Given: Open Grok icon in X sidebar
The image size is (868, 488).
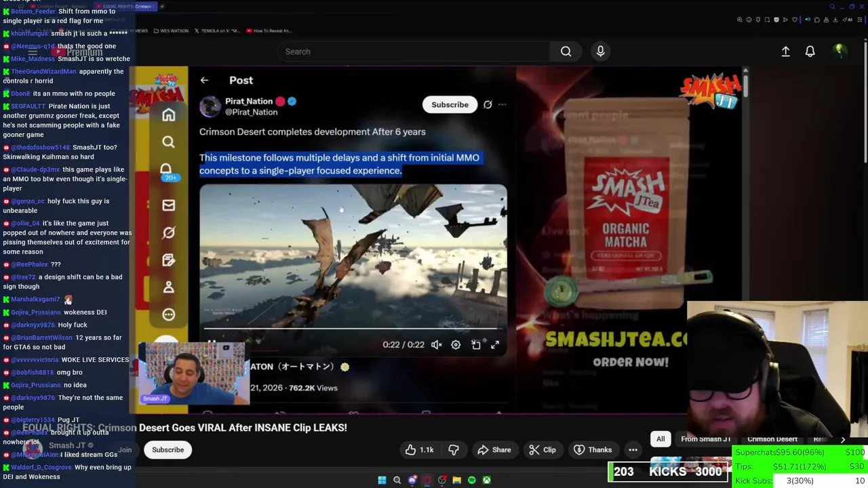Looking at the screenshot, I should (168, 232).
